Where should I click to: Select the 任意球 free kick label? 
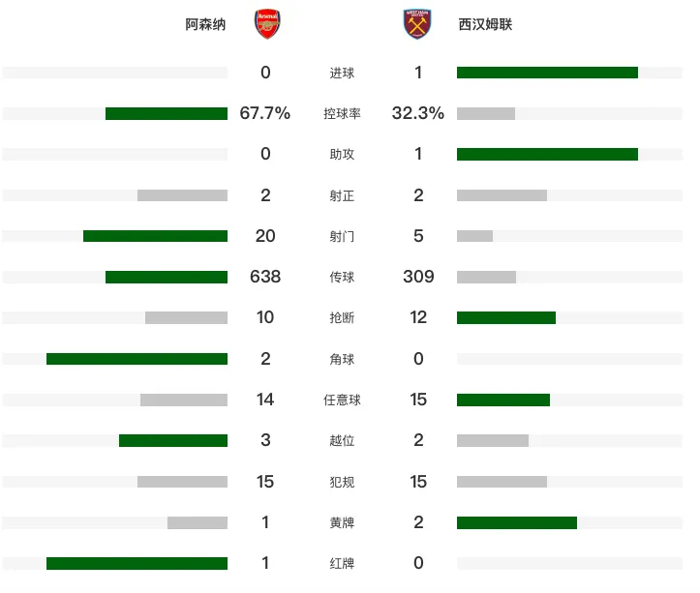point(342,400)
